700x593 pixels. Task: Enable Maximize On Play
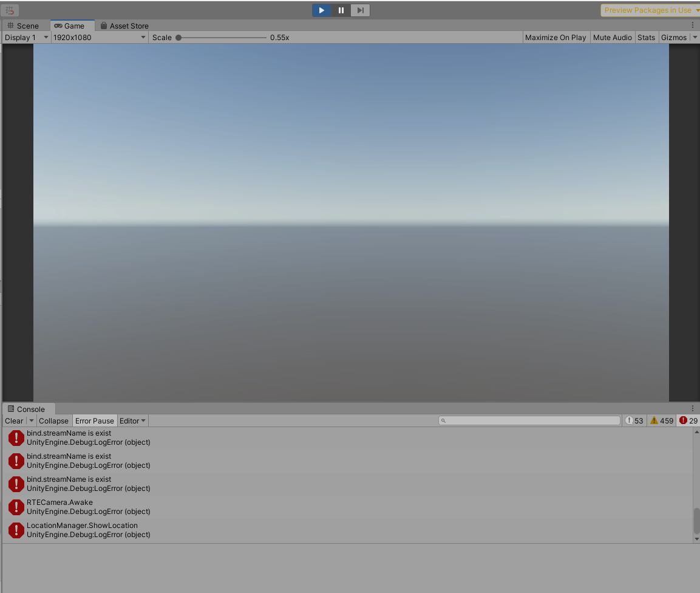pos(556,37)
